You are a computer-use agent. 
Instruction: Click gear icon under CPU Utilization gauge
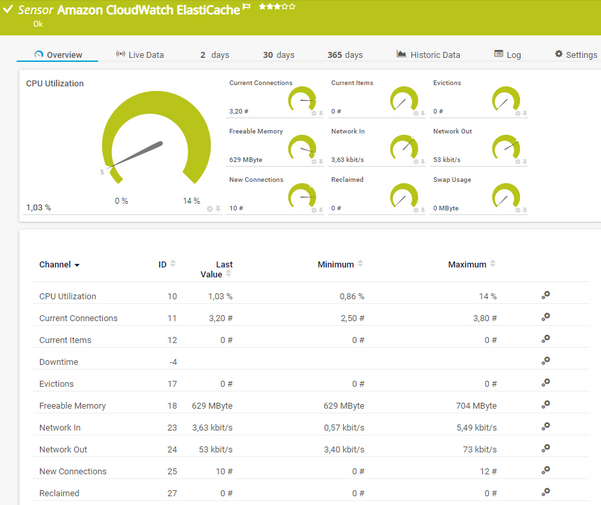[x=210, y=209]
